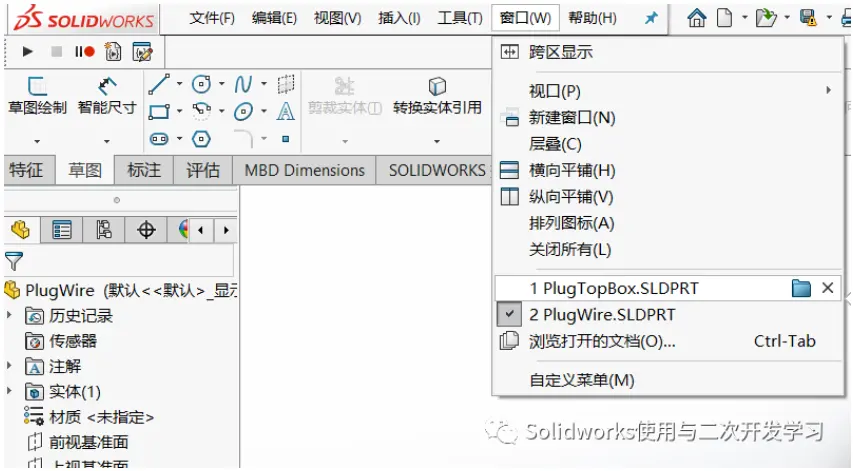
Task: Choose Cascade (层叠) in Window menu
Action: [x=555, y=144]
